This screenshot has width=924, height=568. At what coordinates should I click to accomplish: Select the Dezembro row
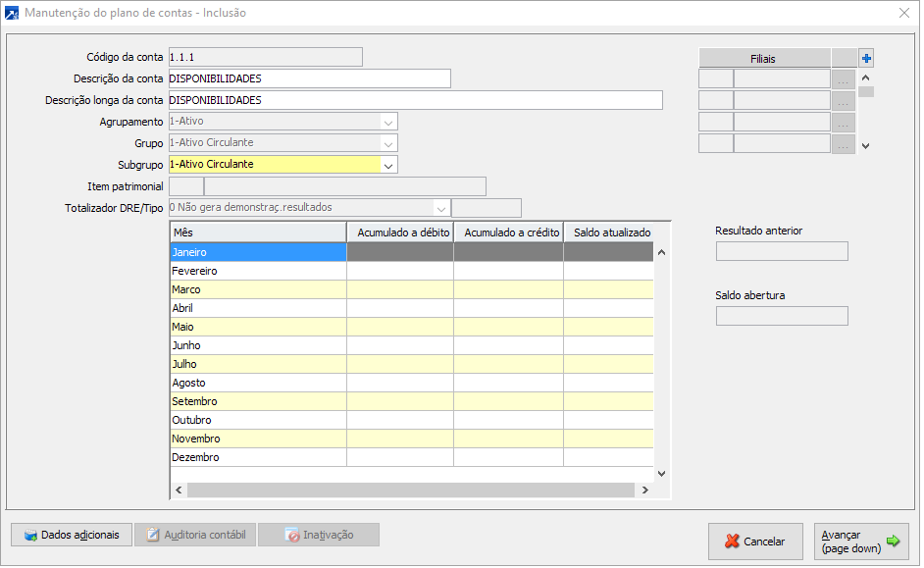[412, 457]
